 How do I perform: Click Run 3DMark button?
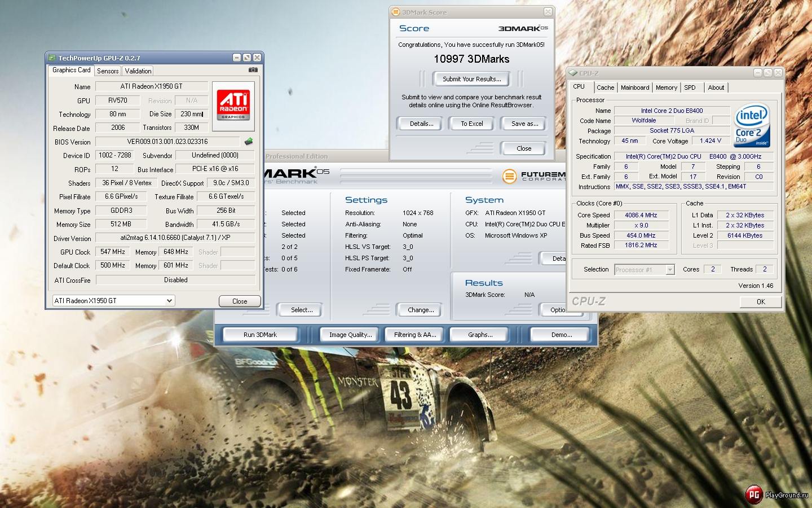[x=260, y=335]
